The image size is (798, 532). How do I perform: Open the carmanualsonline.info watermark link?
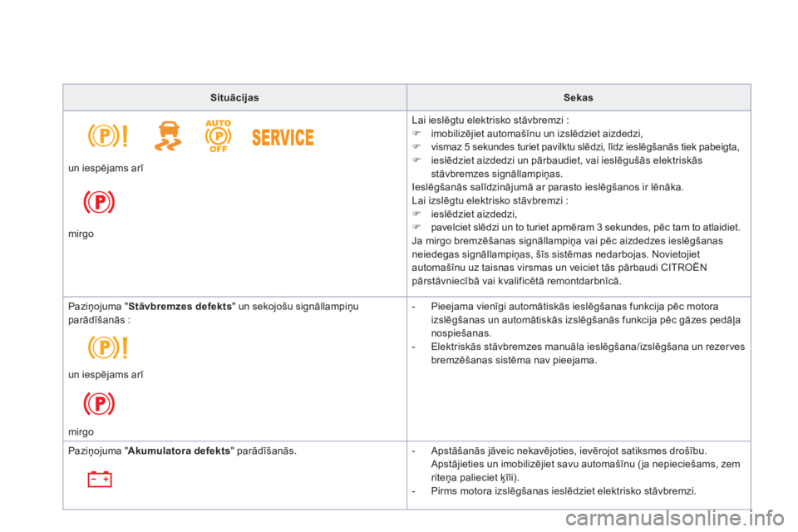[674, 519]
